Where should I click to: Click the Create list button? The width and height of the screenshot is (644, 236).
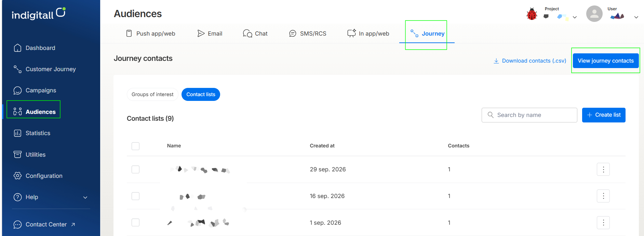(604, 115)
